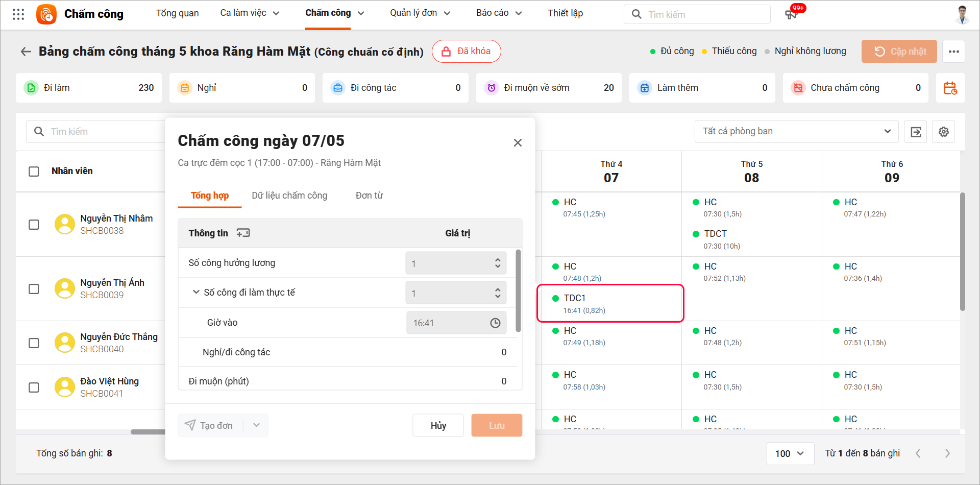
Task: Toggle the select-all checkbox in the Nhân viên header
Action: 34,172
